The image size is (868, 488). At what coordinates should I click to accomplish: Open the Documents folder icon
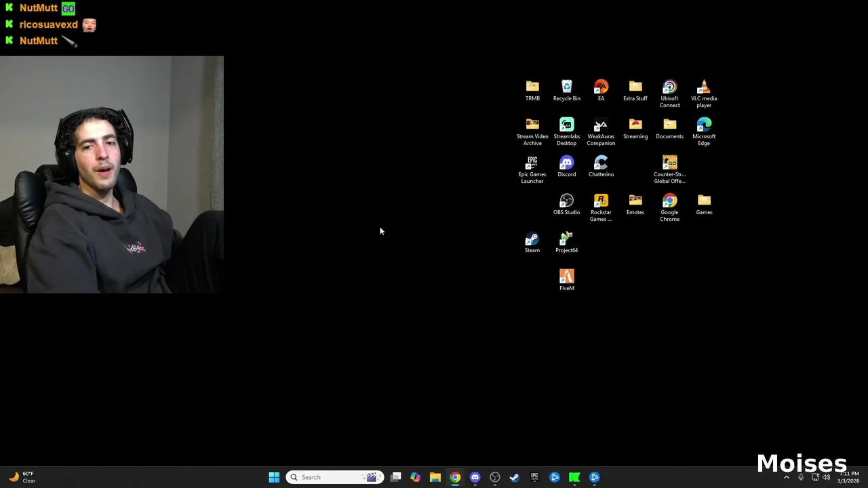[x=669, y=128]
